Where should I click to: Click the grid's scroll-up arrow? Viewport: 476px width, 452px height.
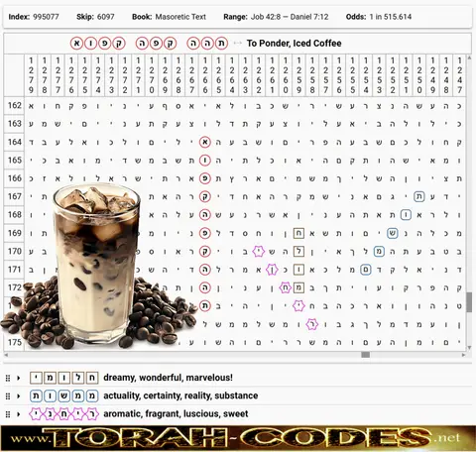(469, 57)
